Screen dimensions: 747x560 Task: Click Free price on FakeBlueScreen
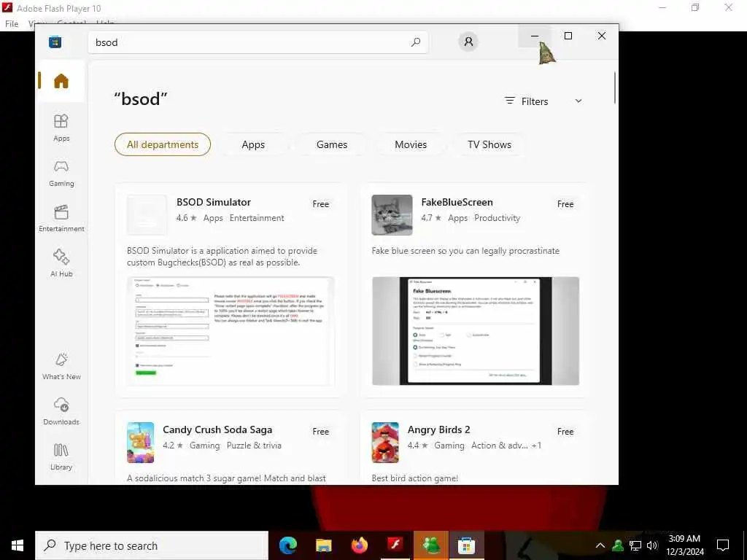(565, 204)
